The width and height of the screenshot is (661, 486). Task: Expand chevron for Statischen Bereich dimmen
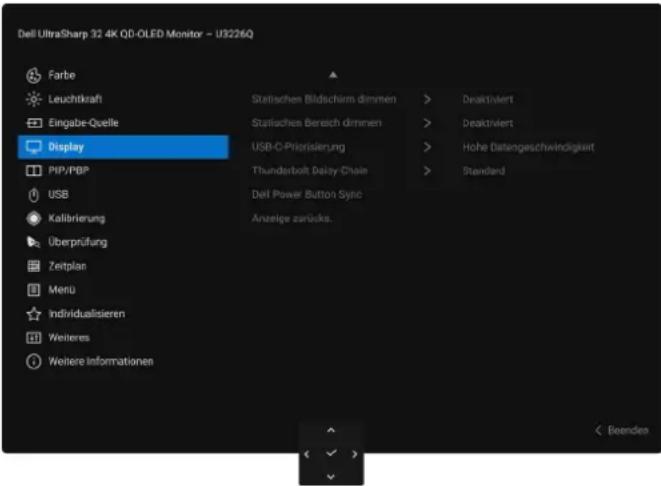pos(427,123)
